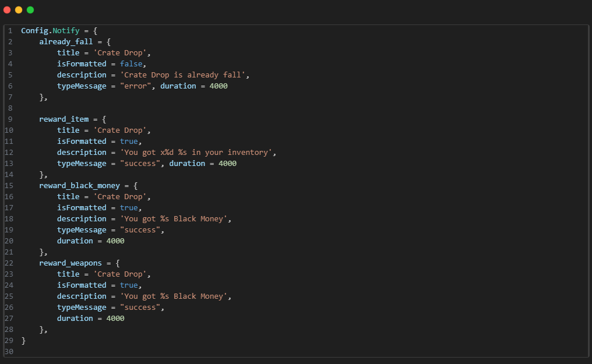This screenshot has height=364, width=592.
Task: Click duration value 4000 on line 13
Action: [227, 163]
